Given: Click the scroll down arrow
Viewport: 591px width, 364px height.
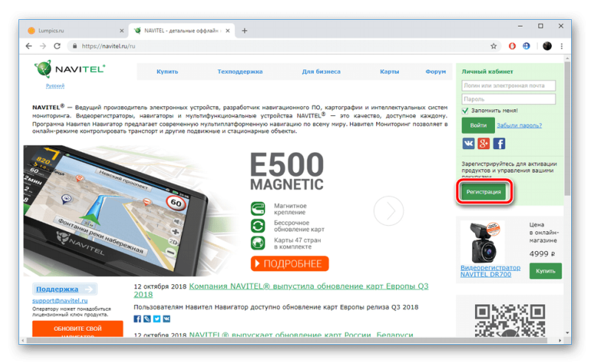Looking at the screenshot, I should tap(567, 333).
